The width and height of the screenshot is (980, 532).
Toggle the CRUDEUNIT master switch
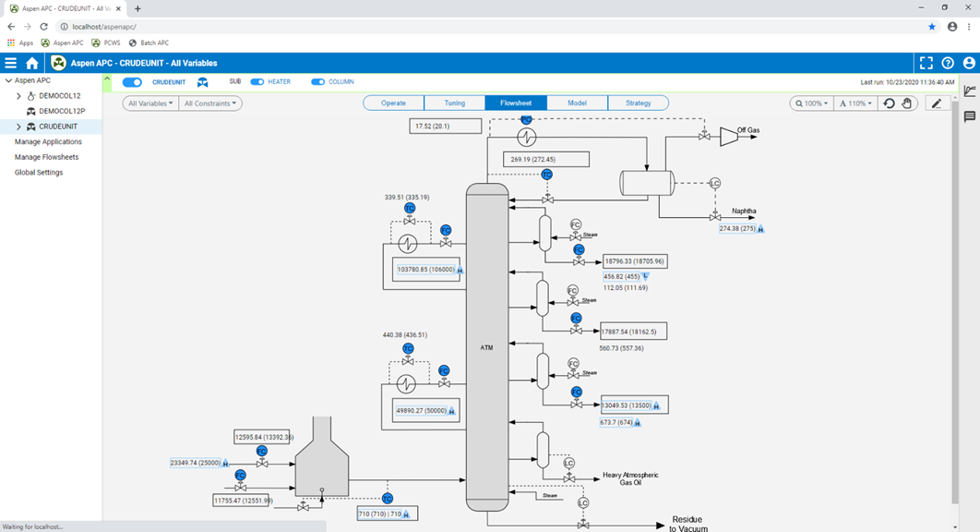tap(132, 82)
